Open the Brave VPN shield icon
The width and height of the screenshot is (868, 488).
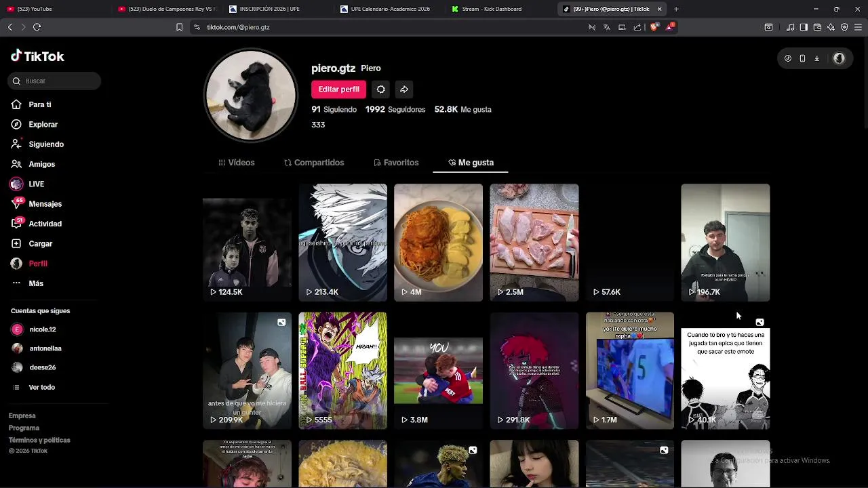(x=844, y=27)
